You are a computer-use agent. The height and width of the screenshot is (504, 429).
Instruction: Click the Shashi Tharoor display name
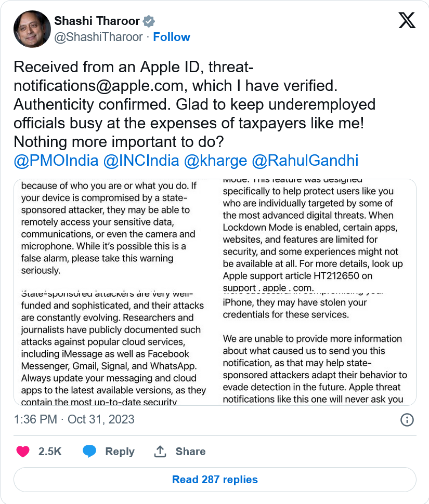[97, 21]
